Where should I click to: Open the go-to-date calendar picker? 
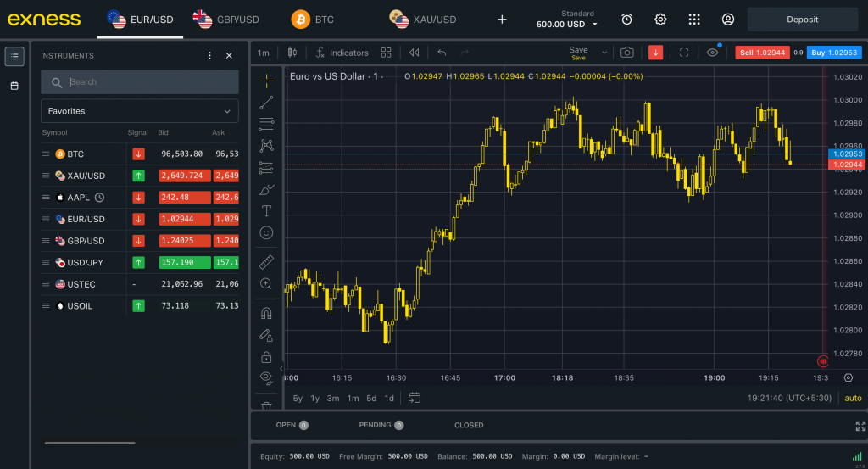click(415, 398)
